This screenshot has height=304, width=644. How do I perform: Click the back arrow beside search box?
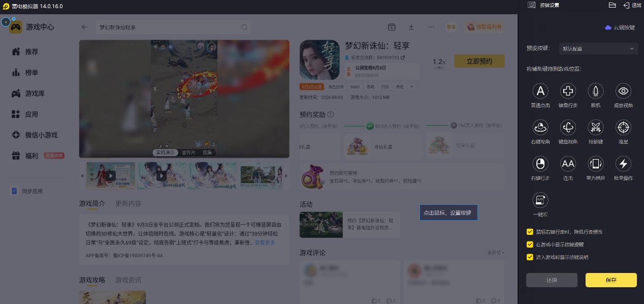click(x=85, y=27)
